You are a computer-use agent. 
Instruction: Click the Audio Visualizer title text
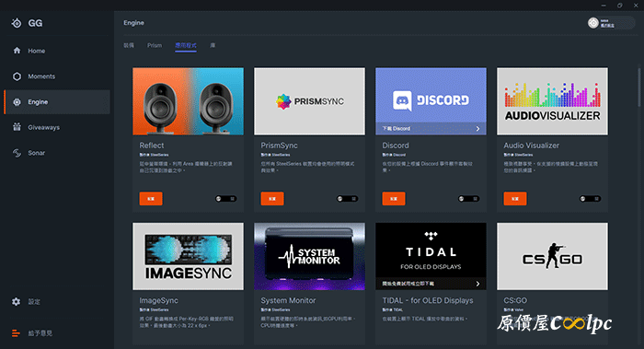pos(532,145)
